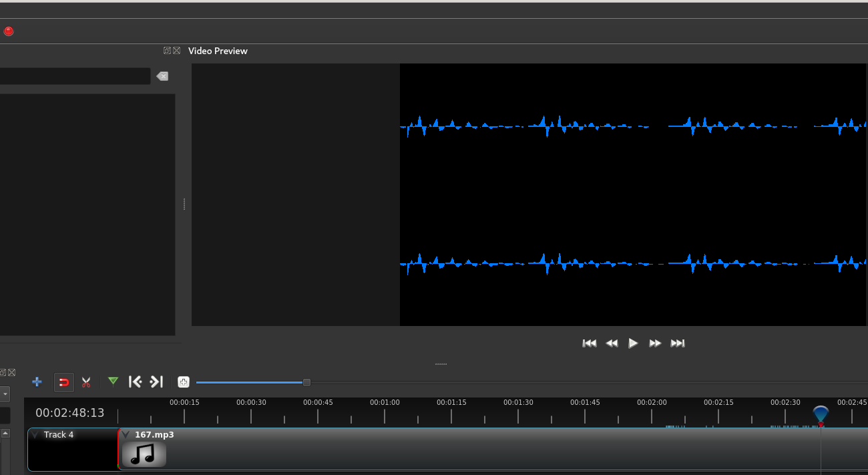Rewind playback in the preview
The width and height of the screenshot is (868, 475).
coord(611,343)
